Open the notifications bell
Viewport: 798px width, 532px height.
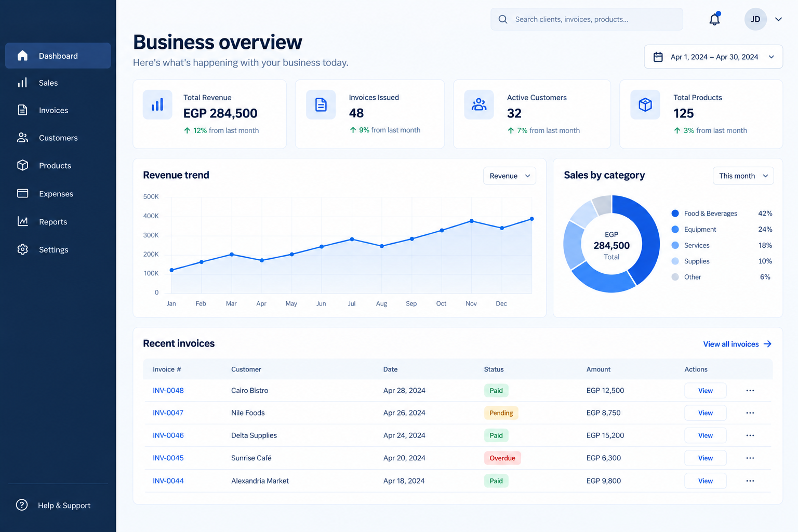(715, 19)
